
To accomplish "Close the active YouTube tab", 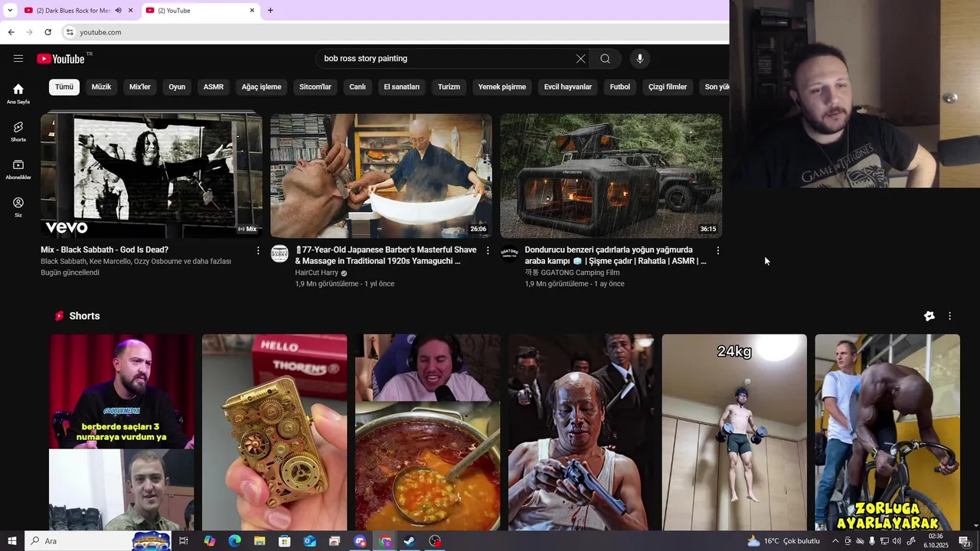I will coord(252,11).
